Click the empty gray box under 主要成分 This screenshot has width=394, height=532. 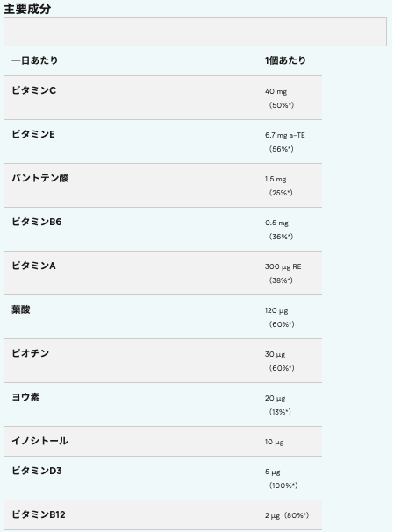coord(196,32)
